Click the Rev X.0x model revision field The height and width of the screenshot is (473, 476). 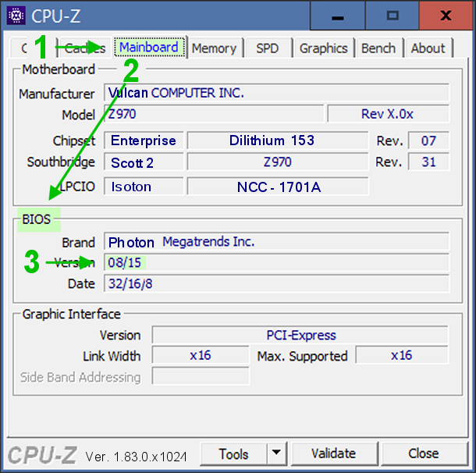click(389, 114)
